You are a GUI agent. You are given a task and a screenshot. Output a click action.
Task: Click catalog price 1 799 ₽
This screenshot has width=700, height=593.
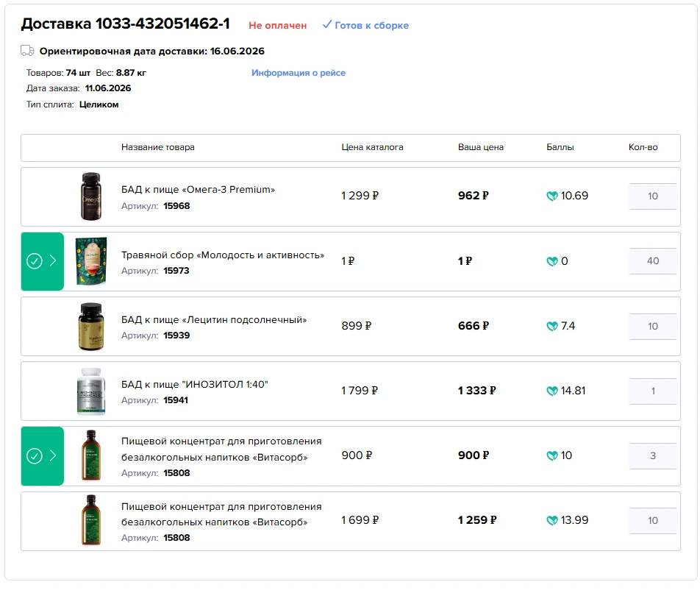click(x=360, y=390)
